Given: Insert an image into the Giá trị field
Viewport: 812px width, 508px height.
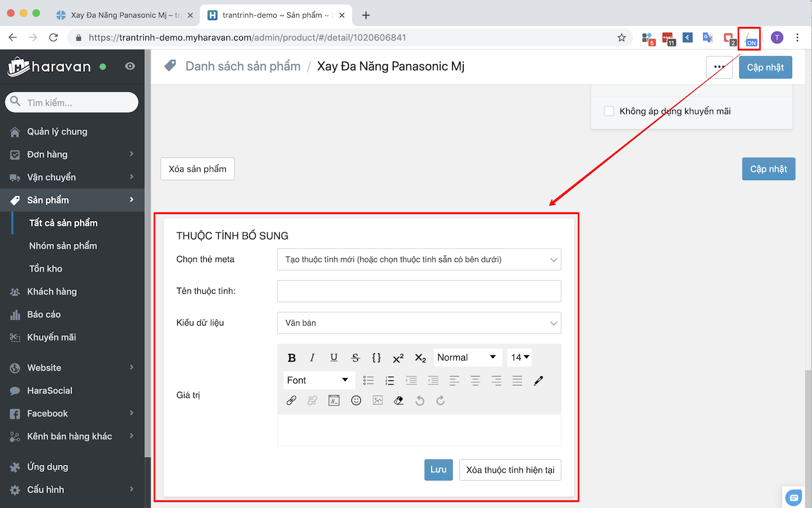Looking at the screenshot, I should point(377,400).
